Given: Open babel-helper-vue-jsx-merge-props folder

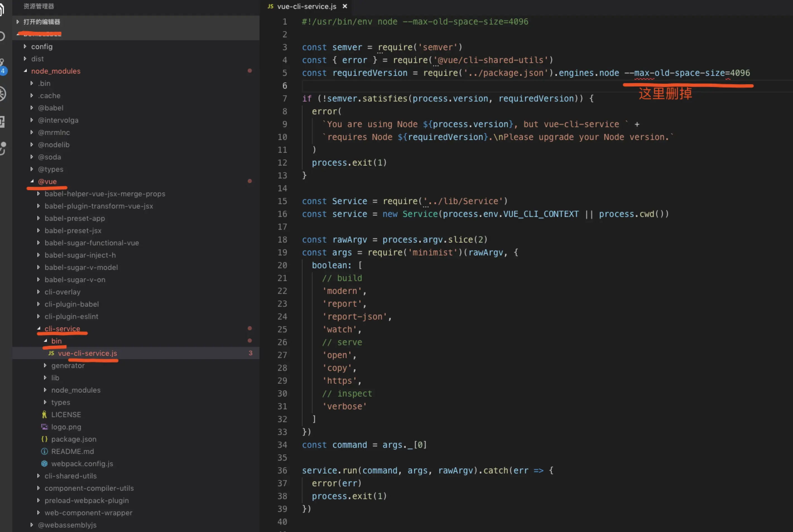Looking at the screenshot, I should (x=136, y=194).
